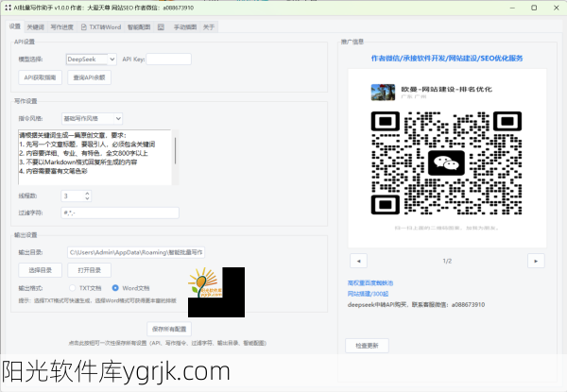
Task: Click the 打开目录 button
Action: click(x=90, y=270)
